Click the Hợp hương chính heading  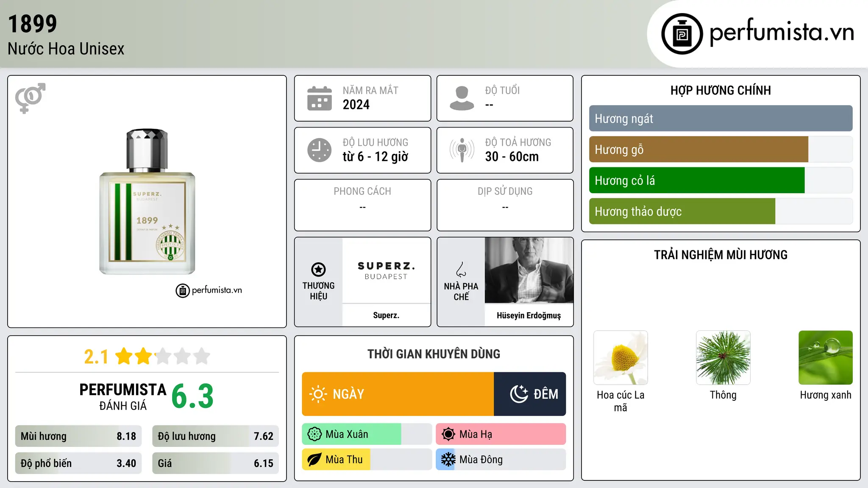pos(721,90)
